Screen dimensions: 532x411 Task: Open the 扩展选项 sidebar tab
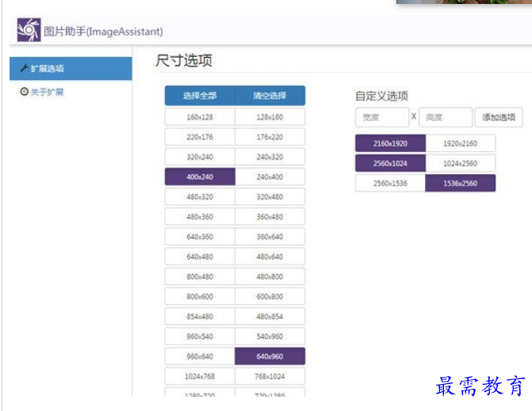(x=71, y=69)
